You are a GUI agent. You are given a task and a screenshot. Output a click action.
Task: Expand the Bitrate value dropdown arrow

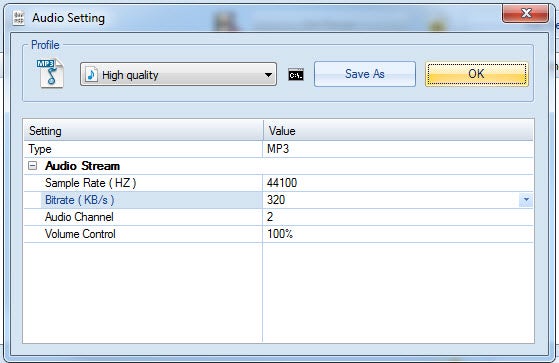pyautogui.click(x=526, y=200)
